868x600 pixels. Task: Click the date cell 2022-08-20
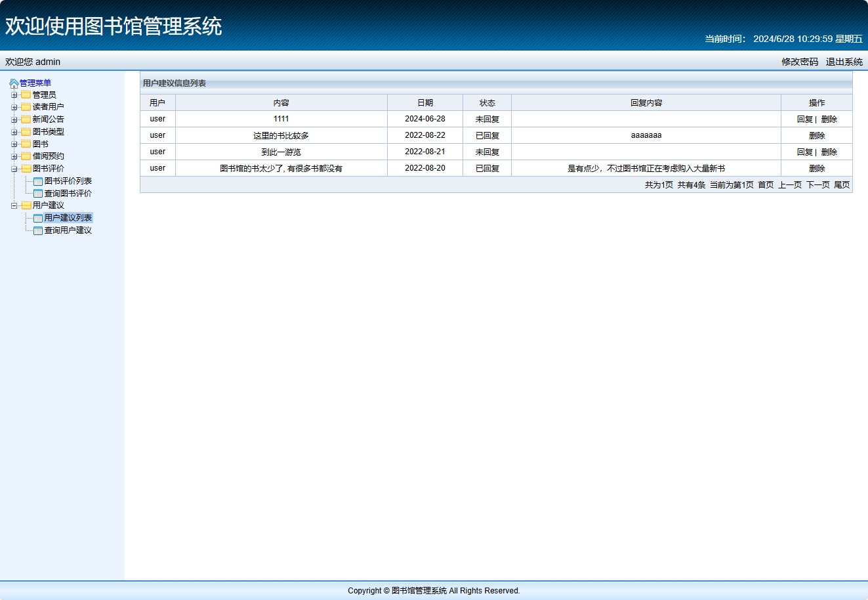425,168
